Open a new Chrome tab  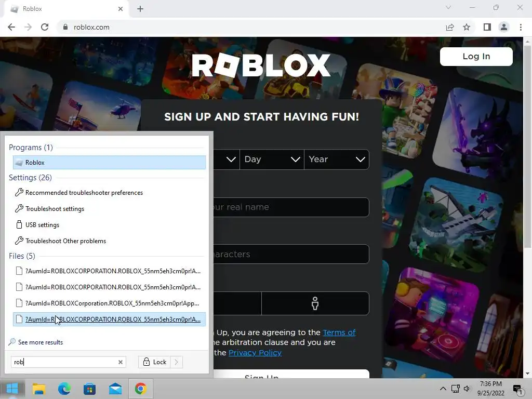pyautogui.click(x=140, y=9)
